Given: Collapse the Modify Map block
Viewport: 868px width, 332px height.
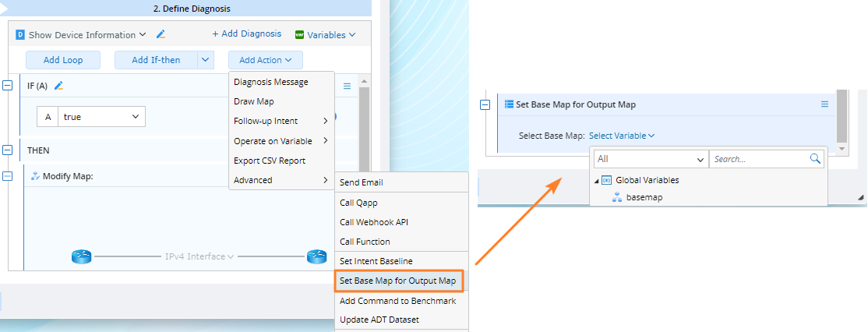Looking at the screenshot, I should tap(7, 176).
